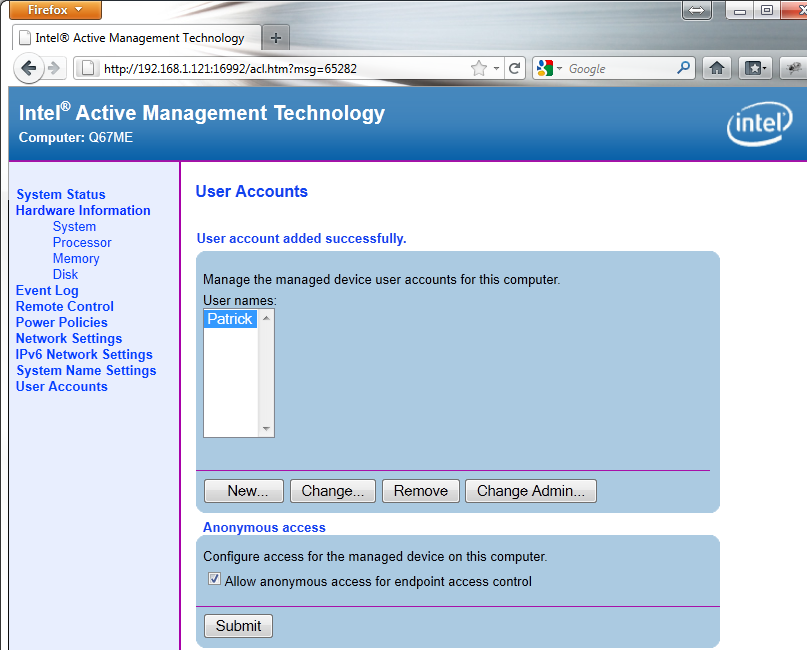
Task: Submit the anonymous access setting
Action: pos(238,626)
